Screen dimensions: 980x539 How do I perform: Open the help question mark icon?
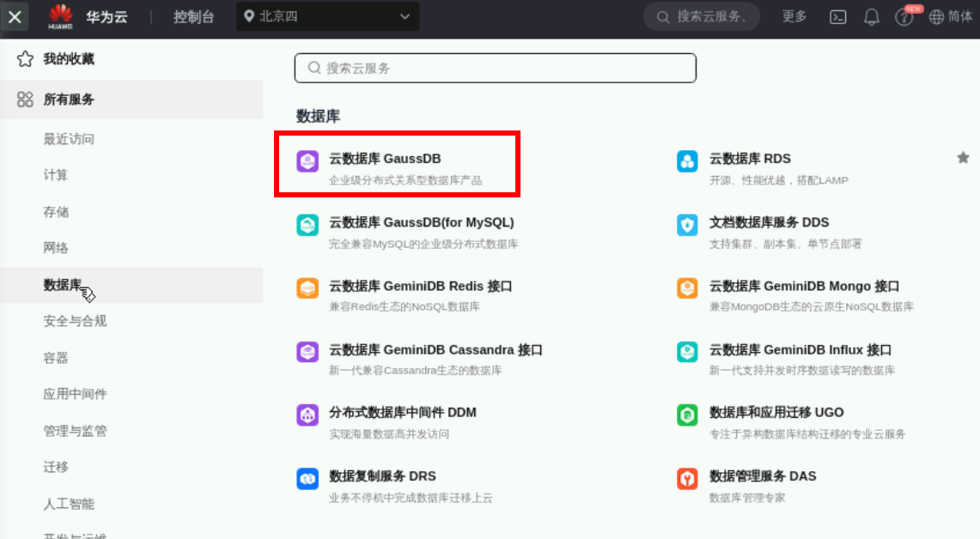click(x=904, y=17)
